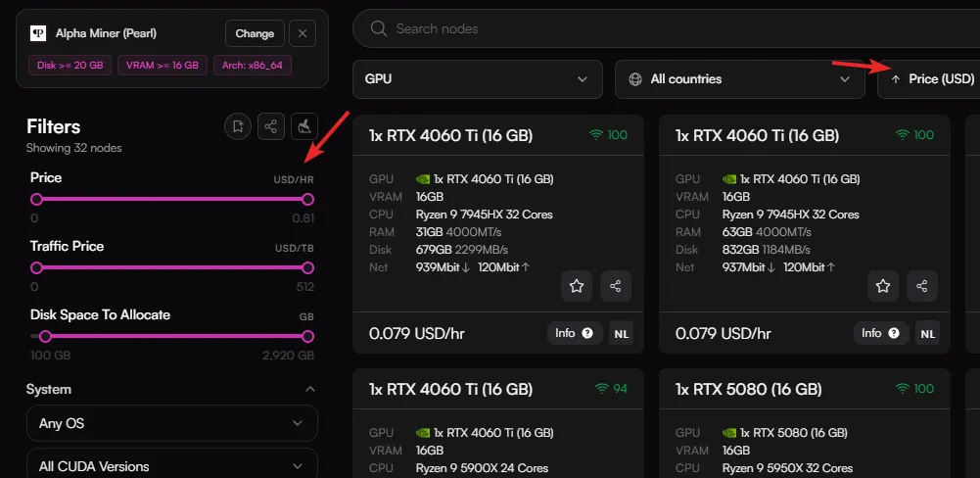Click the Traffic Price minimum handle

[x=37, y=267]
